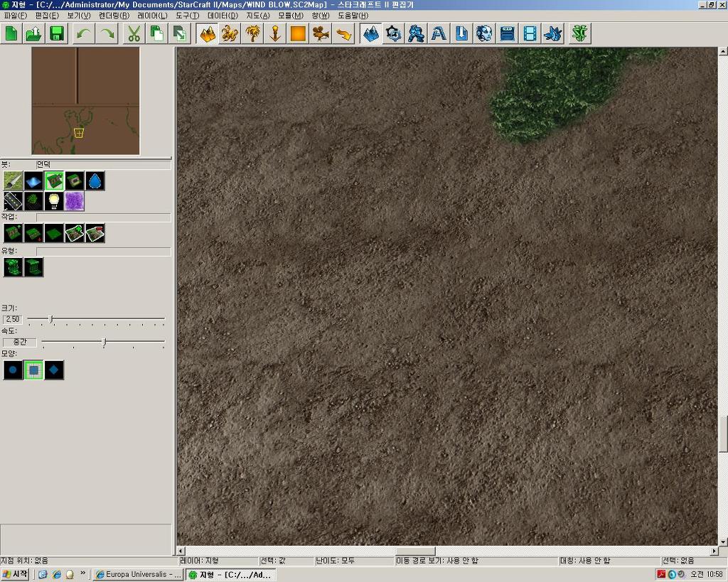Switch to the Units layer zergling icon
Screen dimensions: 728x582
tap(230, 34)
